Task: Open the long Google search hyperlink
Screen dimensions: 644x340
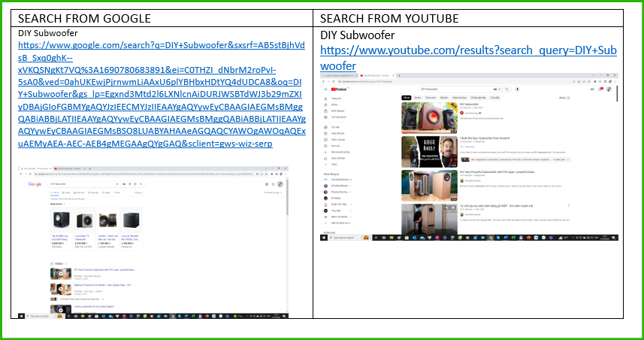Action: [x=162, y=95]
